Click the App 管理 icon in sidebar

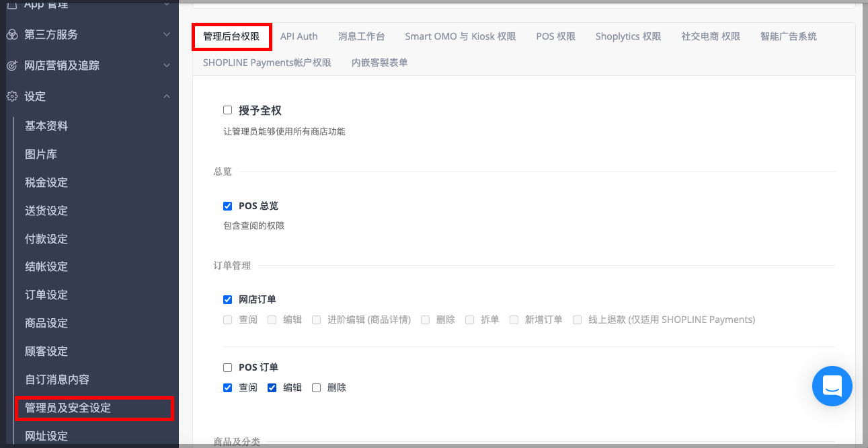click(11, 5)
